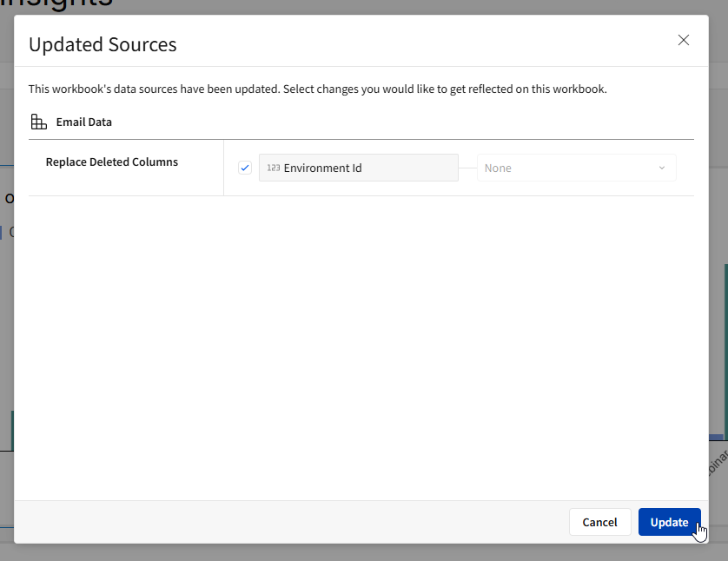Click the connector line before None dropdown
The height and width of the screenshot is (561, 728).
point(467,168)
